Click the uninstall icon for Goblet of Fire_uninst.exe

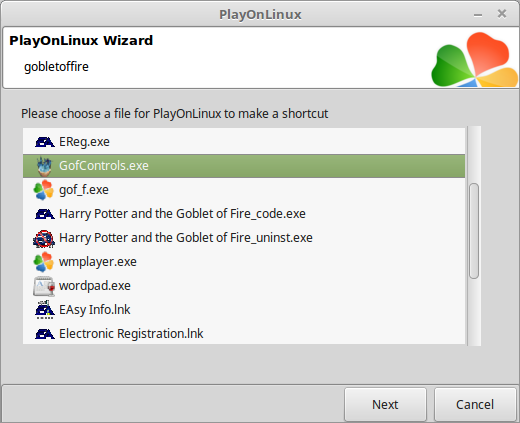pyautogui.click(x=44, y=238)
